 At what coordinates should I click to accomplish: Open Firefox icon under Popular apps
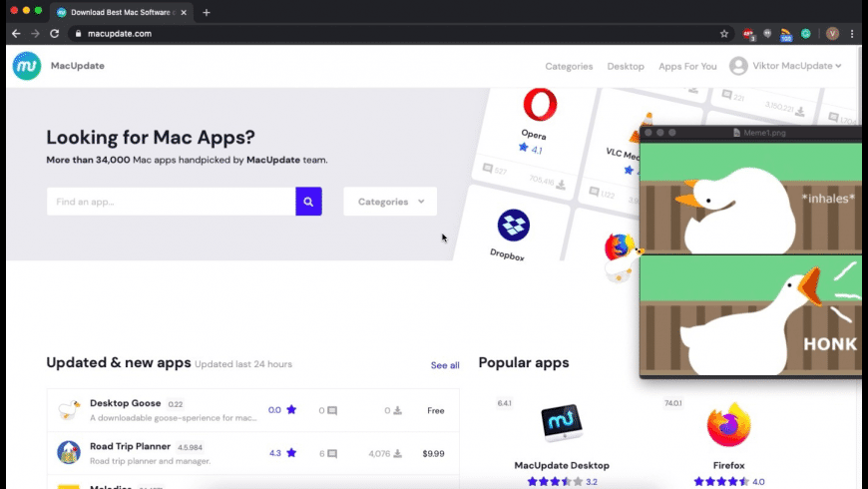(x=728, y=425)
